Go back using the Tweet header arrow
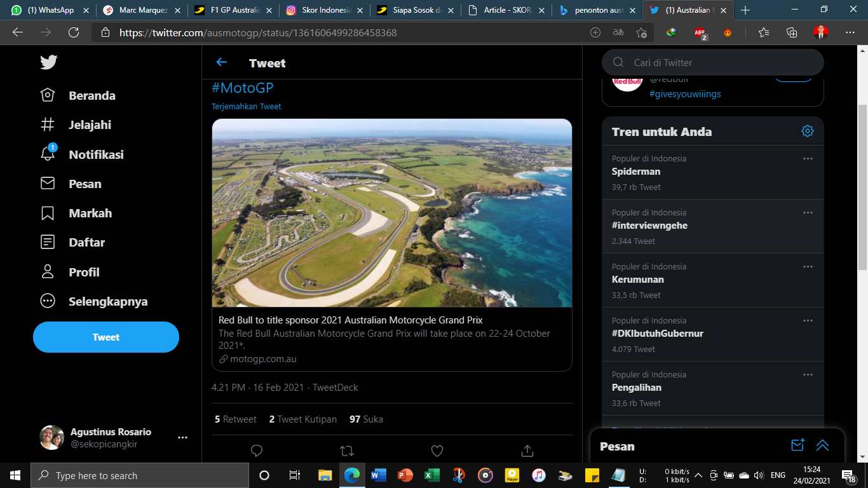Image resolution: width=868 pixels, height=488 pixels. 222,62
